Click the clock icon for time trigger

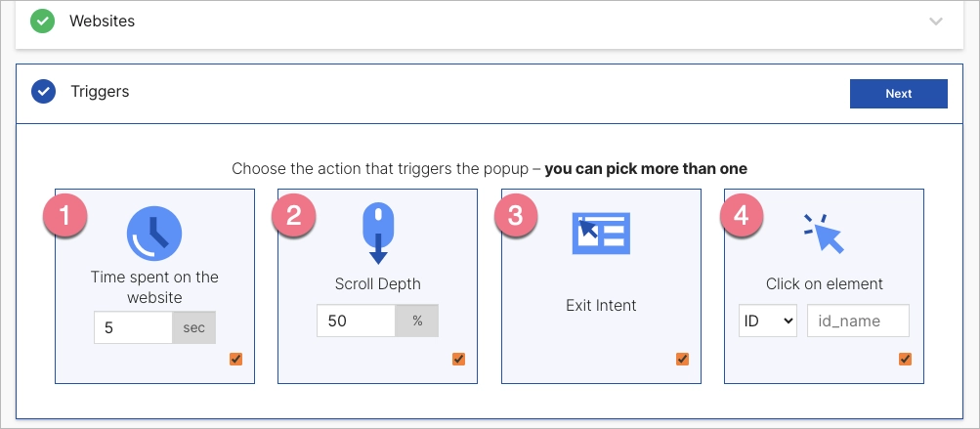154,233
